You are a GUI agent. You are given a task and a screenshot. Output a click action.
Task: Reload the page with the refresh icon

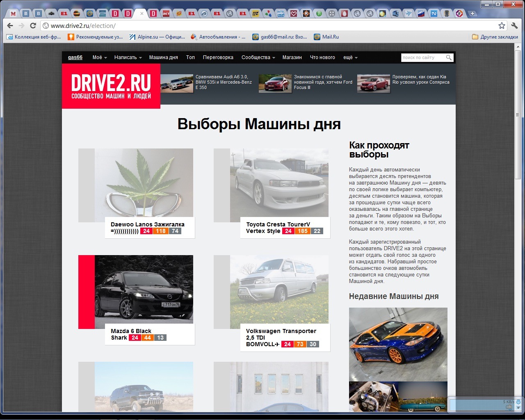[33, 25]
